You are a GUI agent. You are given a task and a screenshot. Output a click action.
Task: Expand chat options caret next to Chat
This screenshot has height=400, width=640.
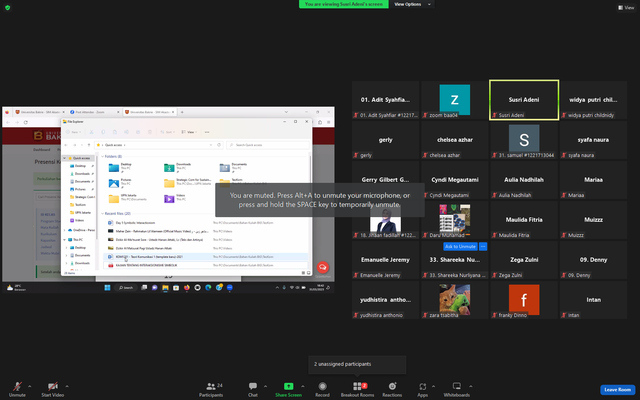click(x=265, y=386)
